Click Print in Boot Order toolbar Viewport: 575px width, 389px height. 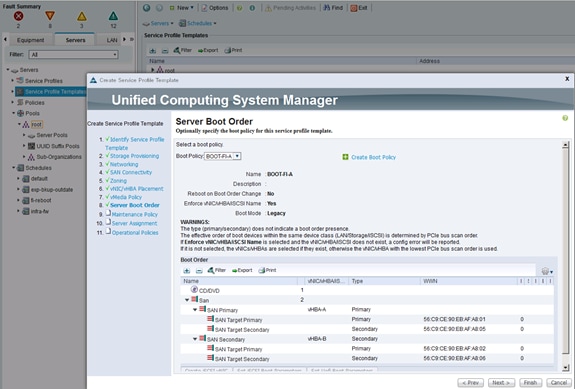(267, 271)
